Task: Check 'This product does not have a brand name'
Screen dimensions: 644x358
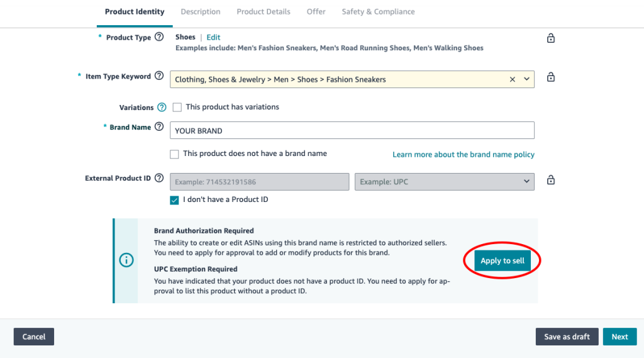Action: [174, 154]
